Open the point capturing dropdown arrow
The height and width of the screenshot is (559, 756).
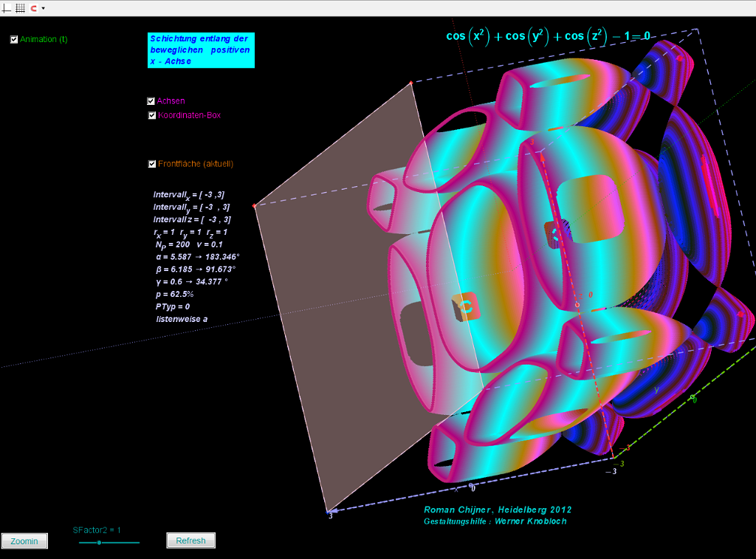pos(44,8)
